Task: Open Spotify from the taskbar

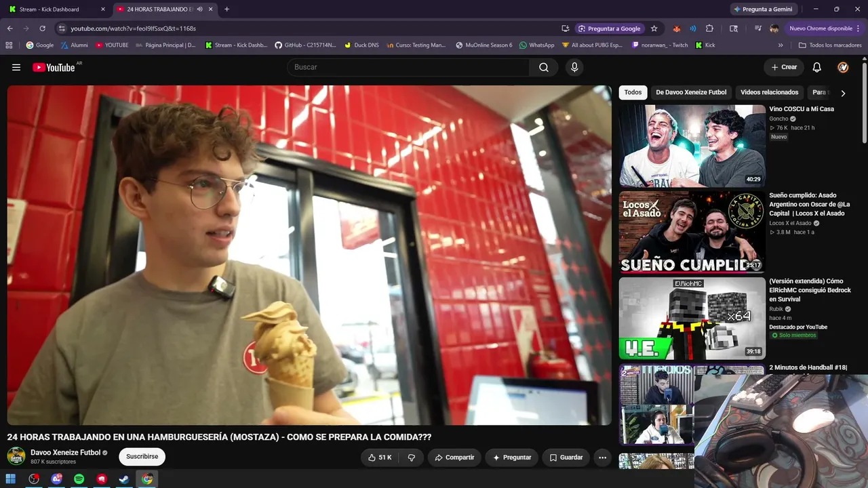Action: click(x=79, y=479)
